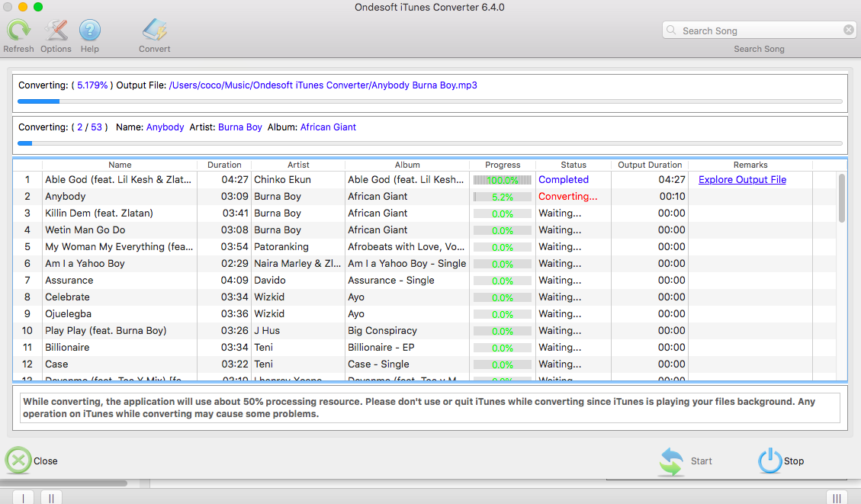Image resolution: width=861 pixels, height=504 pixels.
Task: Click the Close X icon
Action: click(18, 461)
